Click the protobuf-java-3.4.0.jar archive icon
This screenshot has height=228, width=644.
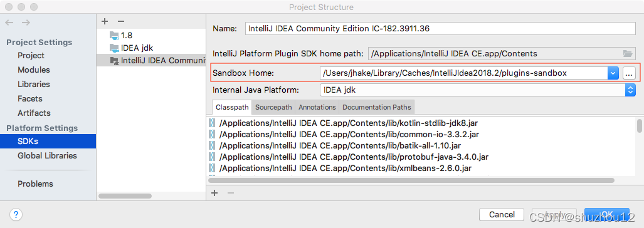(x=212, y=157)
